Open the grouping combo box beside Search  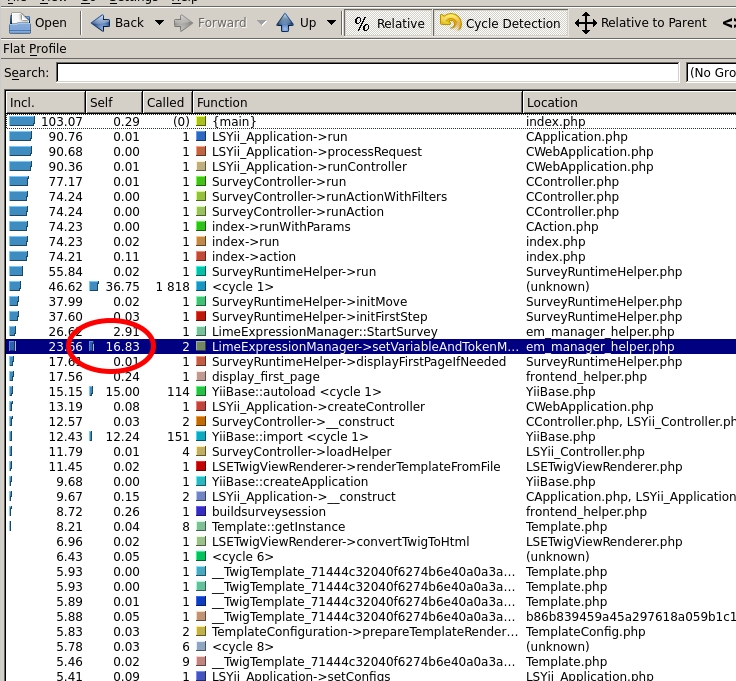tap(711, 72)
